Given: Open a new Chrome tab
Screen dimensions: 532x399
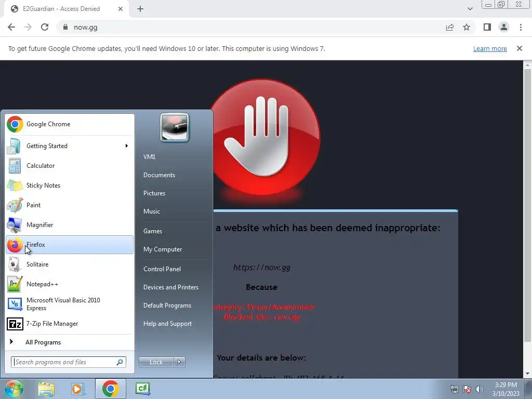Looking at the screenshot, I should click(x=140, y=9).
